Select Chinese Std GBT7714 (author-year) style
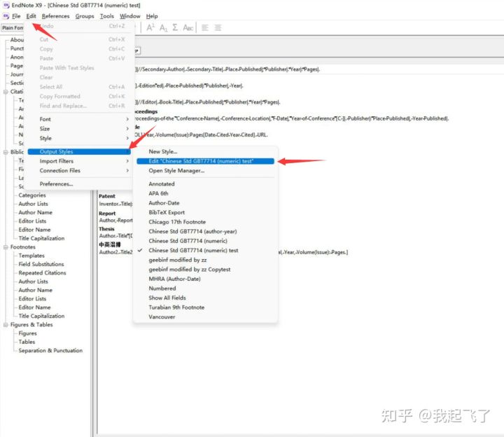This screenshot has height=437, width=504. 205,232
